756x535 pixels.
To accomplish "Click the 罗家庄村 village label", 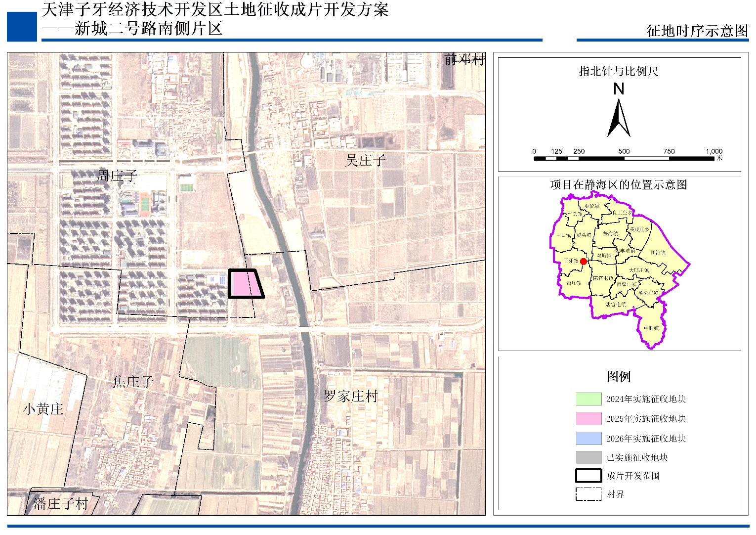I will (x=351, y=396).
